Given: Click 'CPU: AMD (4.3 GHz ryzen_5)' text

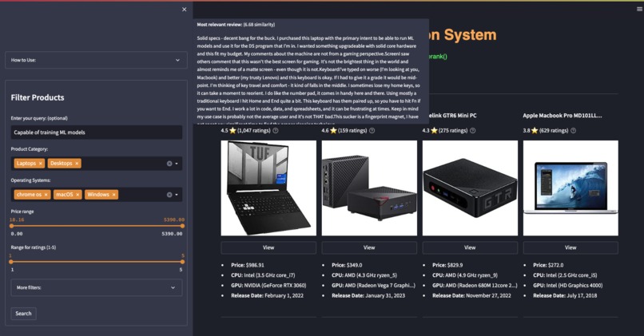Looking at the screenshot, I should (364, 275).
